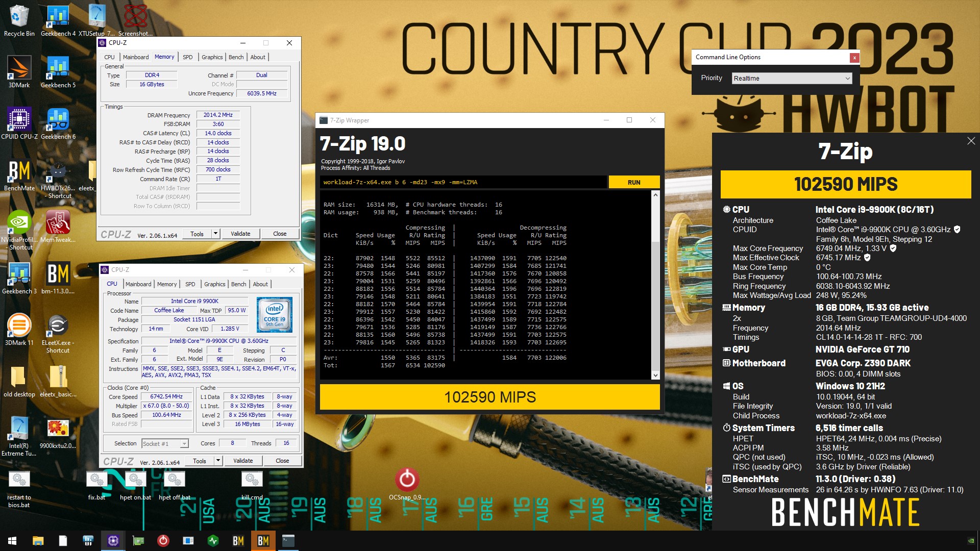Click the DRAM Frequency 2014.2 MHz value
Viewport: 980px width, 551px height.
click(x=218, y=115)
